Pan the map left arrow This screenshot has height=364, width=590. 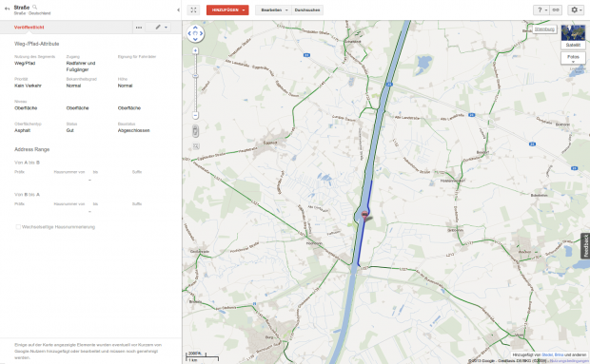click(x=189, y=33)
